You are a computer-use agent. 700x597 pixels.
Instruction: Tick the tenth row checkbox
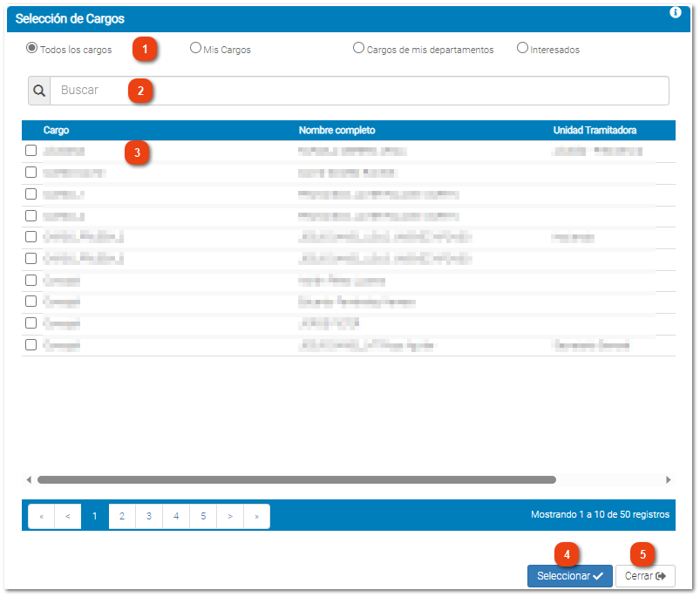coord(31,345)
